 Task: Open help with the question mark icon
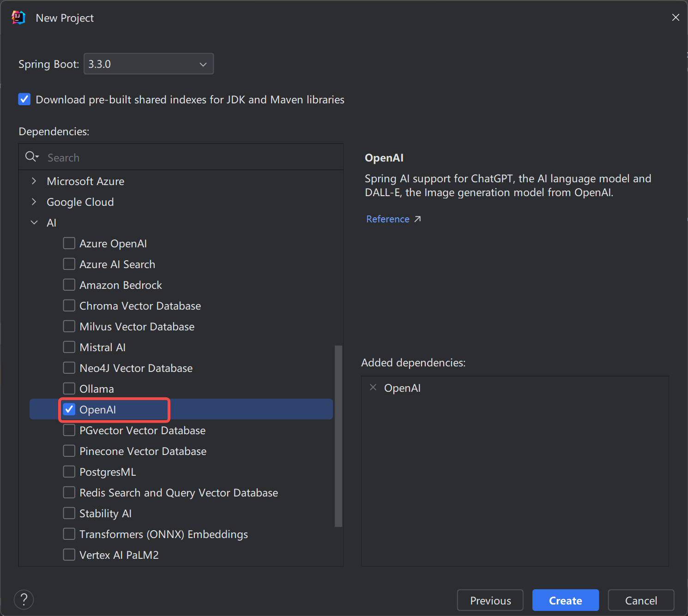24,599
